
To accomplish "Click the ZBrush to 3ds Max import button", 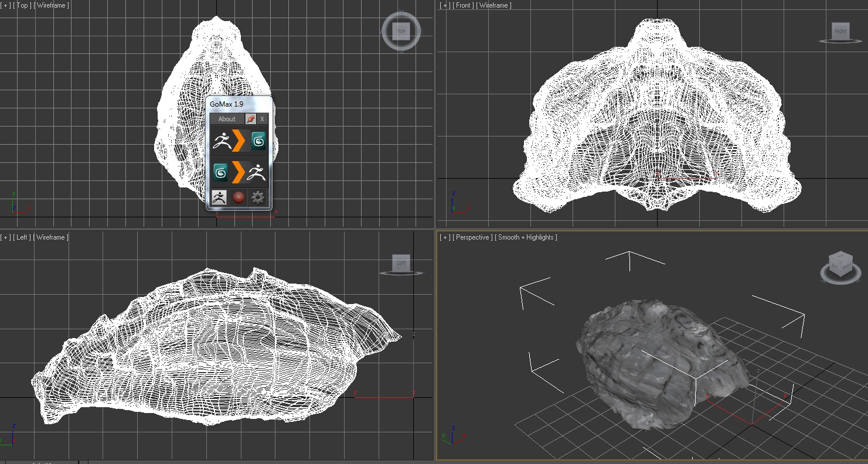I will point(239,141).
